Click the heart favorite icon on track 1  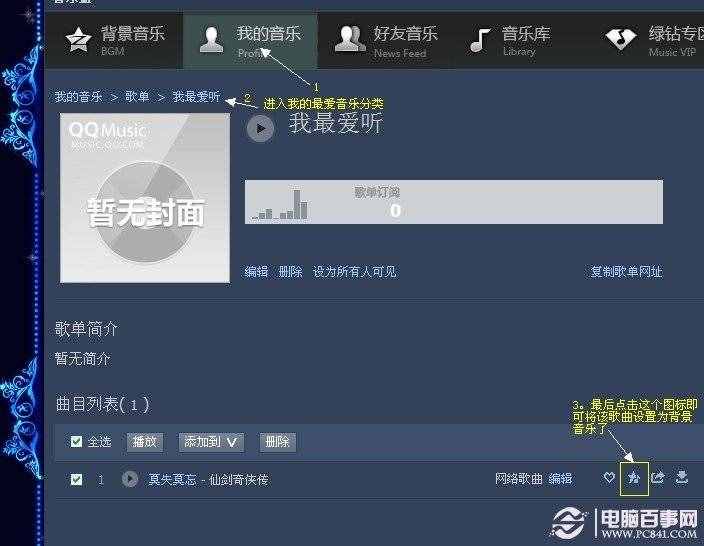coord(609,478)
